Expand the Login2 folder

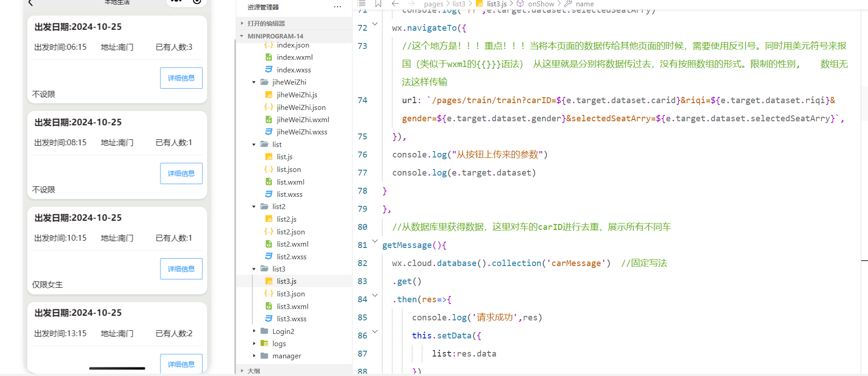pos(254,331)
